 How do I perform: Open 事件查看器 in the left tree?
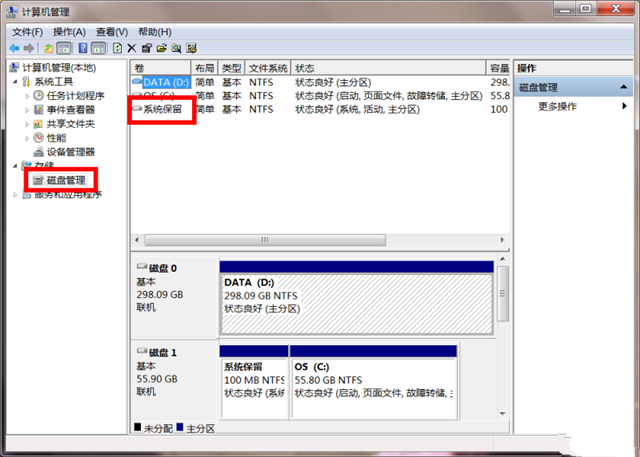point(70,110)
